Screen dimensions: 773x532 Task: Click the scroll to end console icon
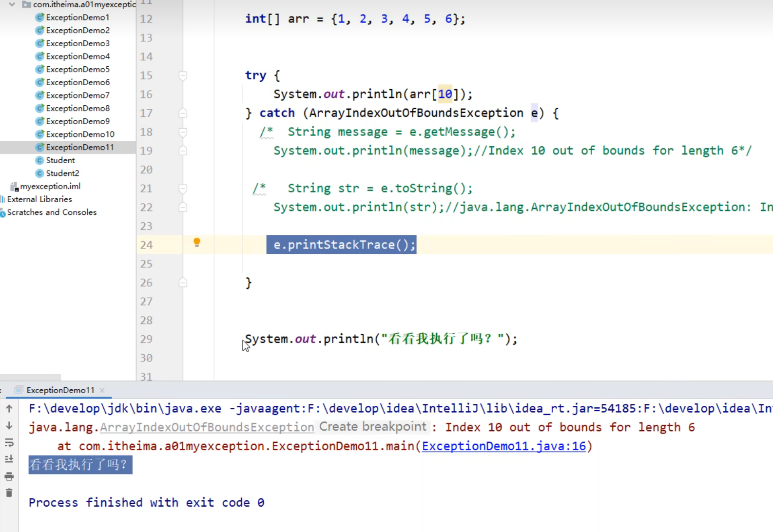(9, 459)
